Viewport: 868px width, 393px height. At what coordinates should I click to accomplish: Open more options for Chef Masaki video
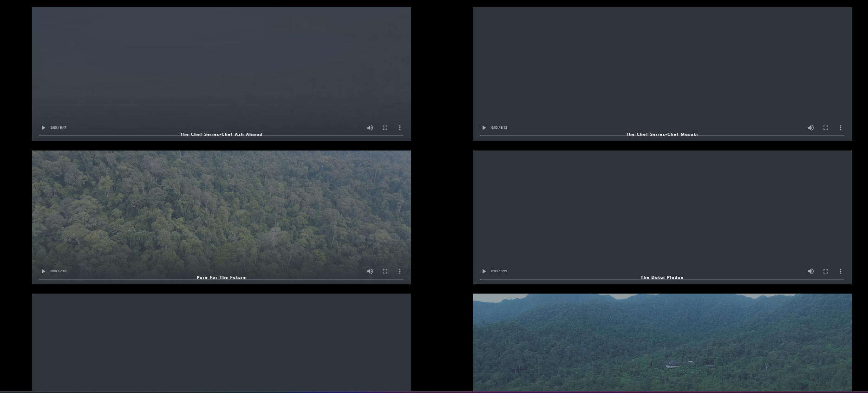[x=841, y=128]
